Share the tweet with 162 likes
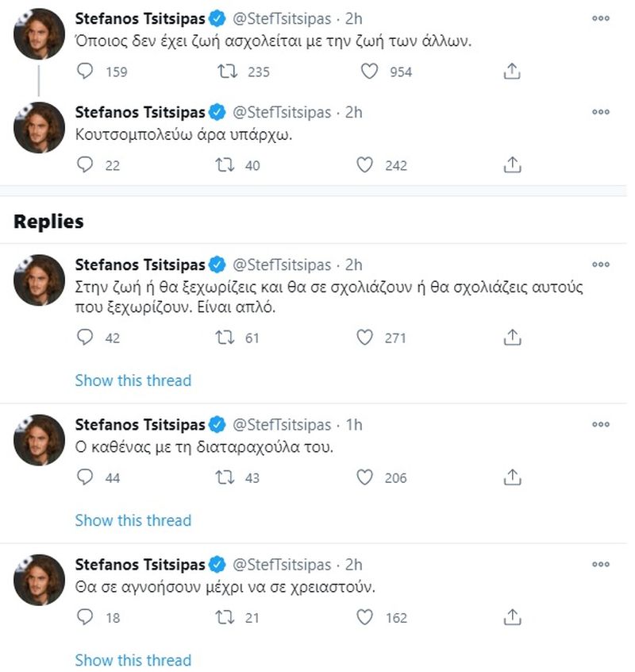 pyautogui.click(x=513, y=617)
